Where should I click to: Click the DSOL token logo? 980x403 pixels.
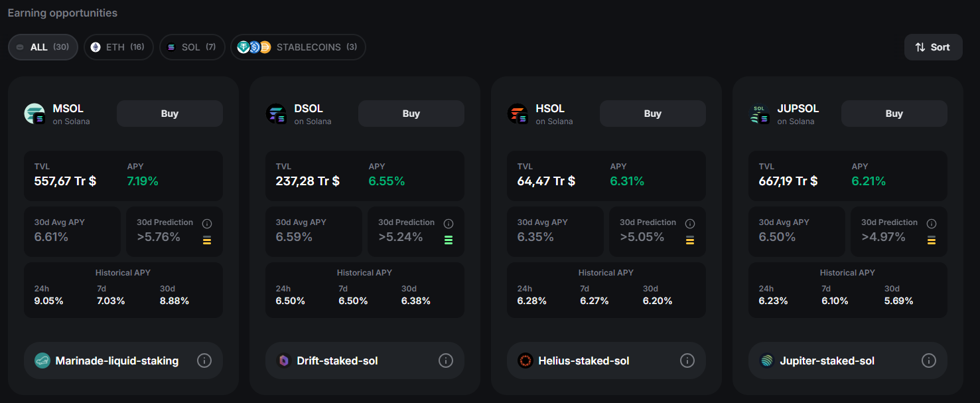pos(276,114)
